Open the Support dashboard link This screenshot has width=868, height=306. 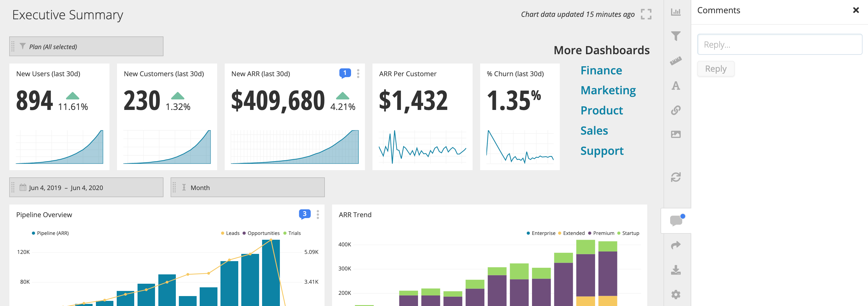[x=602, y=151]
